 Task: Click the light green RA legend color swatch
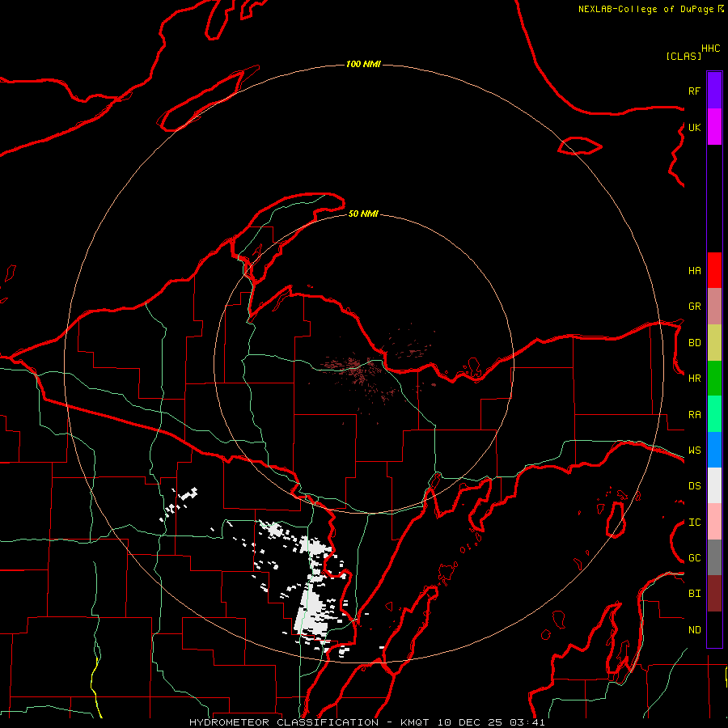pos(714,414)
